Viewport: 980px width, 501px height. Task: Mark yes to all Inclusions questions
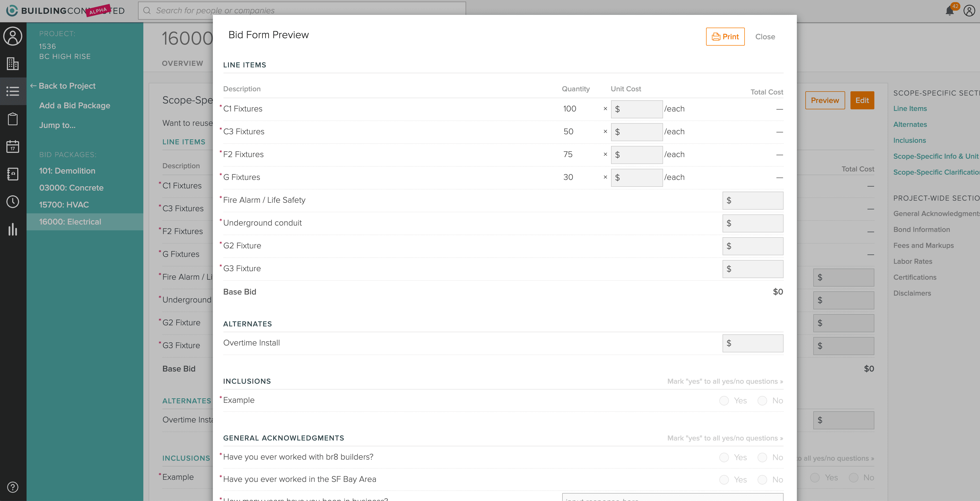pos(725,381)
